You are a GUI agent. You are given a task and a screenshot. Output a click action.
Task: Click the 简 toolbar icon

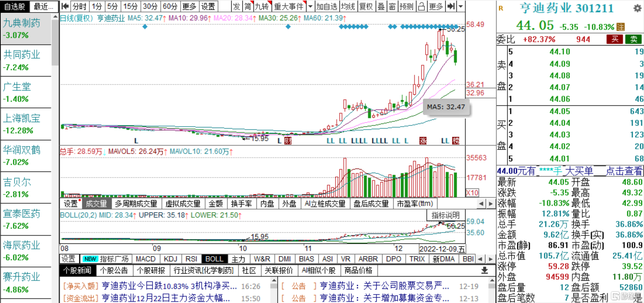248,6
